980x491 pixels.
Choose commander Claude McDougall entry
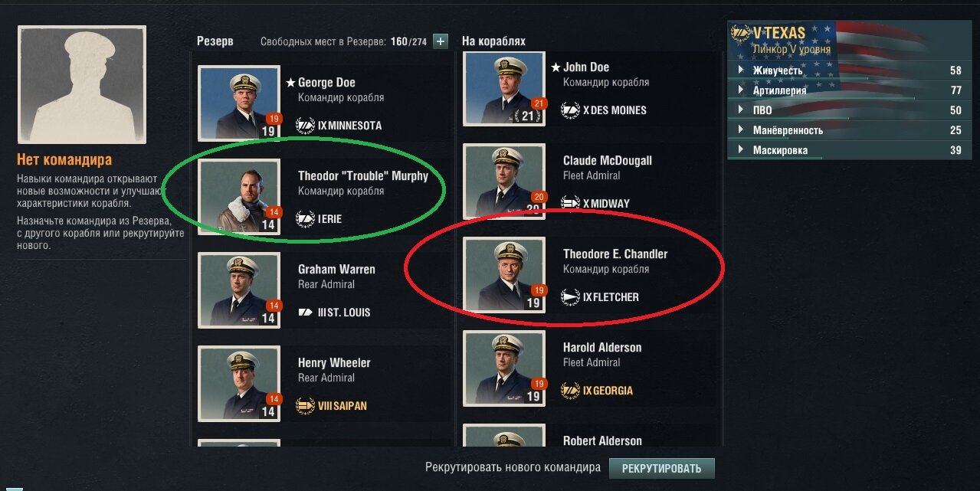(592, 182)
